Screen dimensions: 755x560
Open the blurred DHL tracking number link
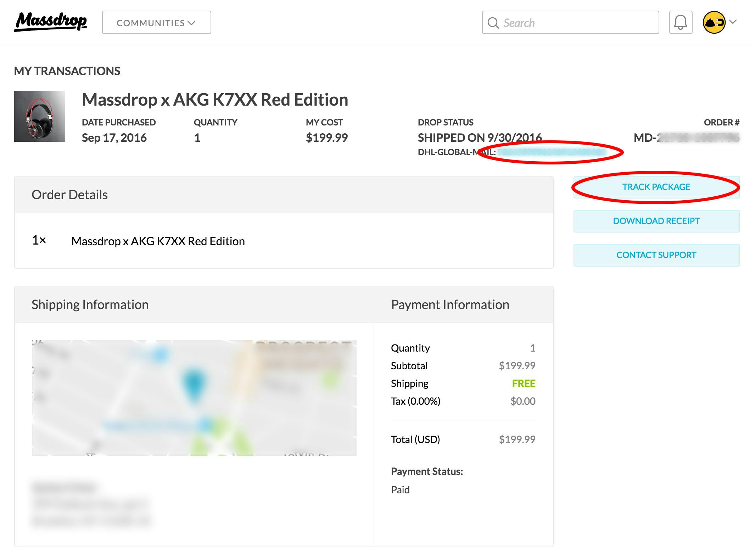point(552,152)
